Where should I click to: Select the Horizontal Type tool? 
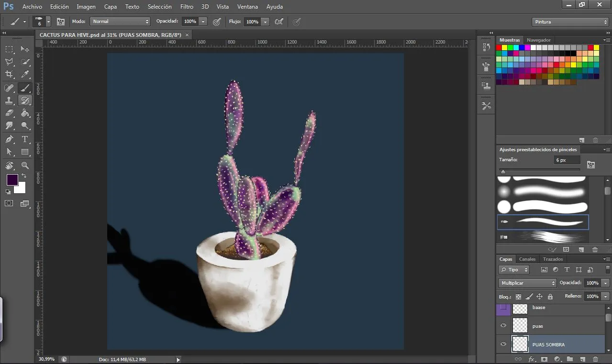(25, 139)
